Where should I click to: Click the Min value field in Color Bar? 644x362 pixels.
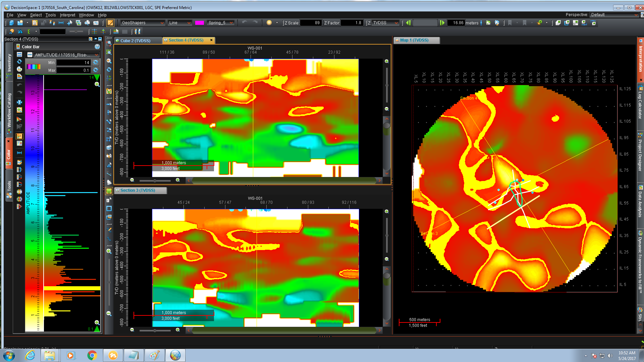(73, 62)
